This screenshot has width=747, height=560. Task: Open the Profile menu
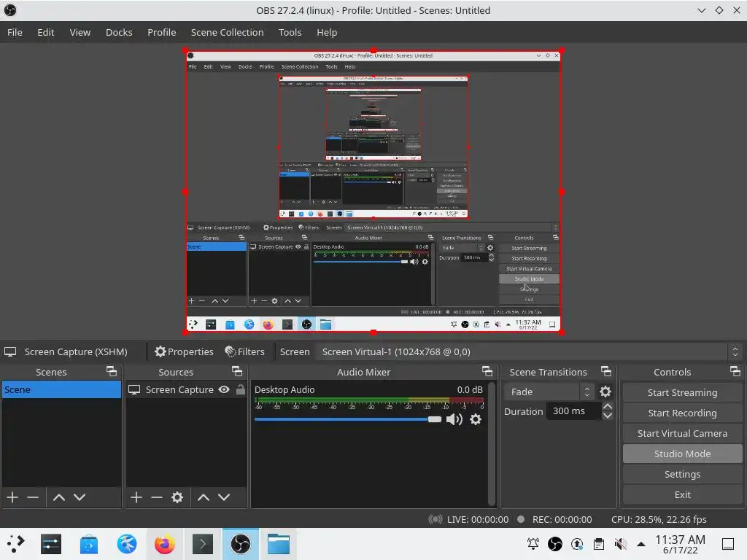[161, 32]
